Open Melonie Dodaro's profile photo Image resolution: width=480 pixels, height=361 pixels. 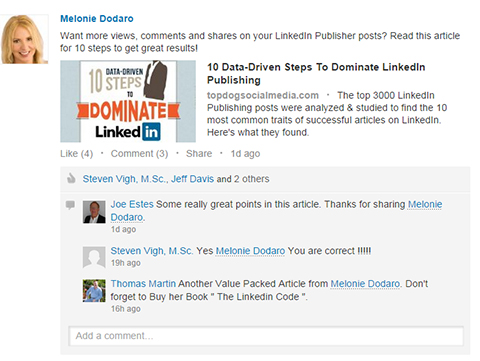24,39
